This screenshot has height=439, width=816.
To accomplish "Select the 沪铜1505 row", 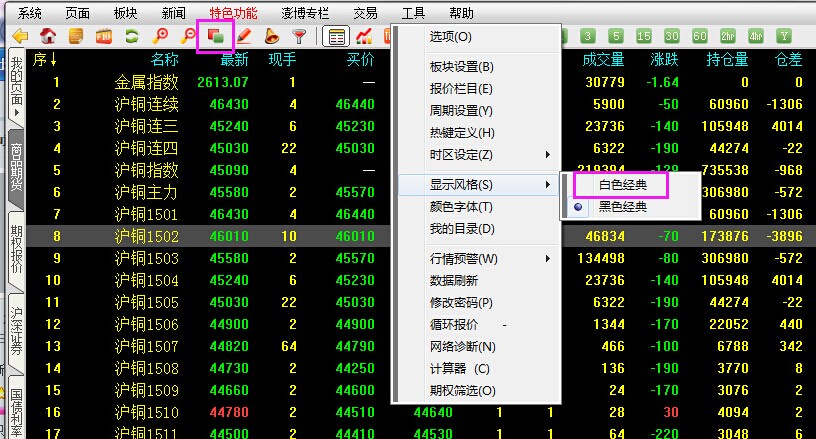I will (x=146, y=302).
